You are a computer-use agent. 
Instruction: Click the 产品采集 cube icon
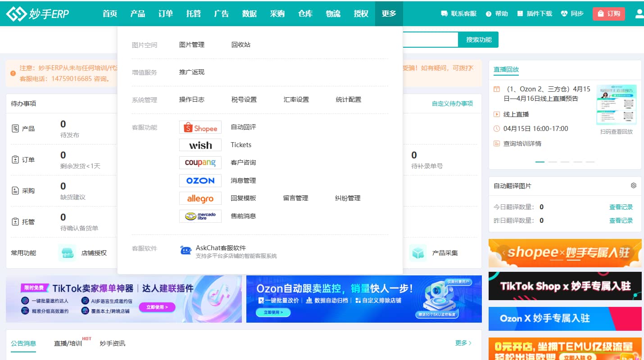point(418,253)
